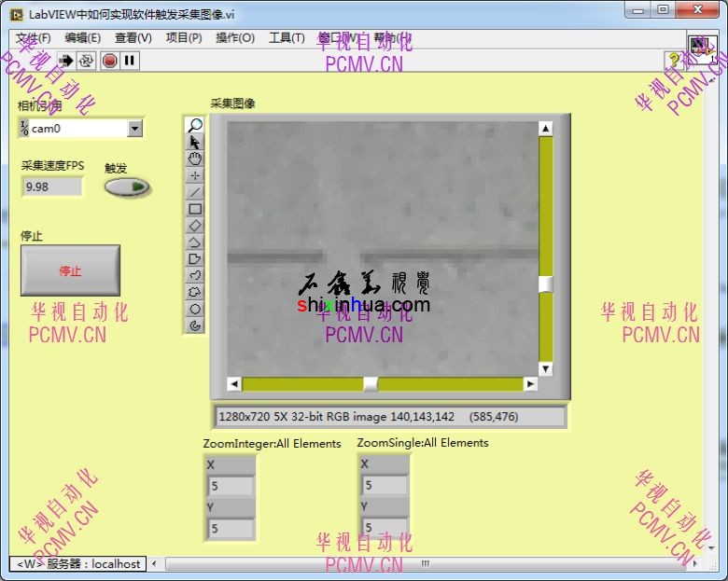Click the '<W> 服务器：localhost' status label
Viewport: 728px width, 581px height.
pos(78,564)
